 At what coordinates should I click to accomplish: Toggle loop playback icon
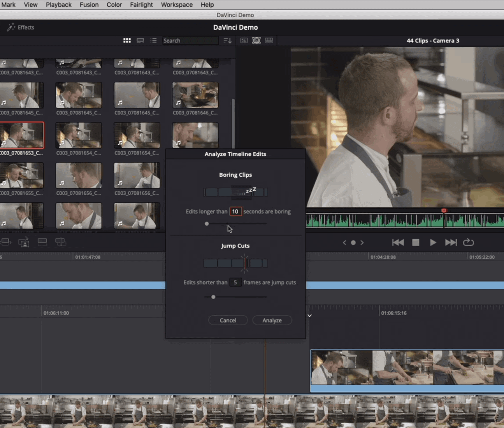click(x=468, y=242)
